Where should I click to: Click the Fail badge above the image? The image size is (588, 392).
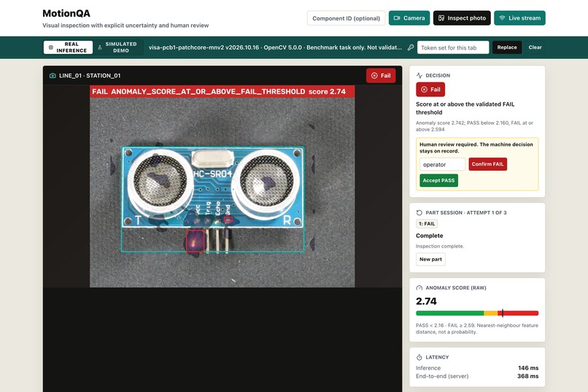(381, 75)
